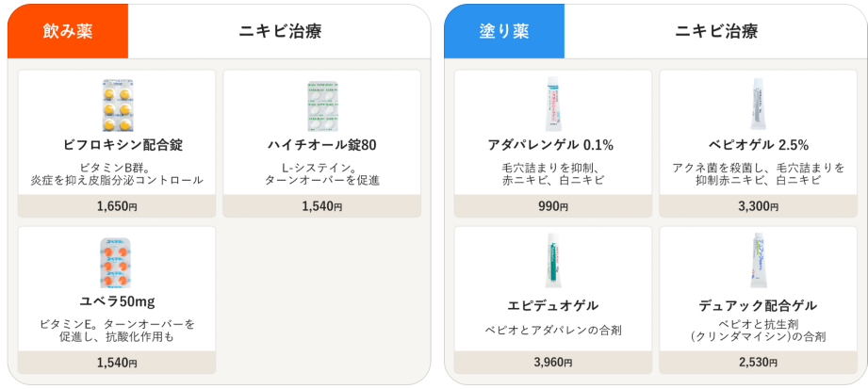Select the orange 飲み薬 tab

click(x=68, y=31)
